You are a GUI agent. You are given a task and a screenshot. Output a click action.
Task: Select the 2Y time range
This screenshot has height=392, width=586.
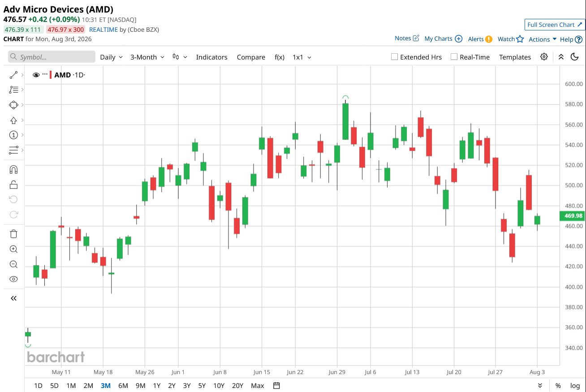point(172,386)
